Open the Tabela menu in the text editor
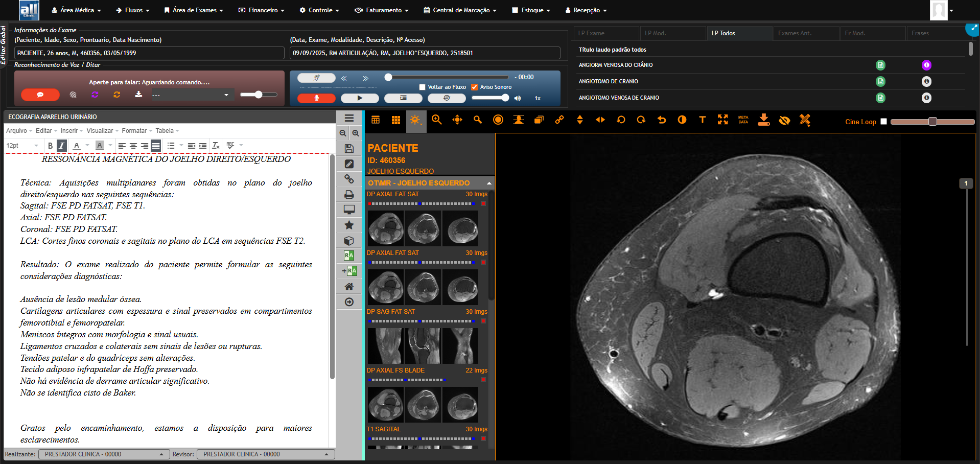980x464 pixels. point(164,131)
